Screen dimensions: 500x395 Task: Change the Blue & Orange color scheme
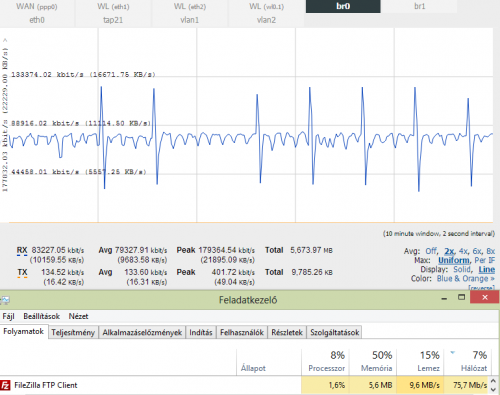click(x=466, y=278)
